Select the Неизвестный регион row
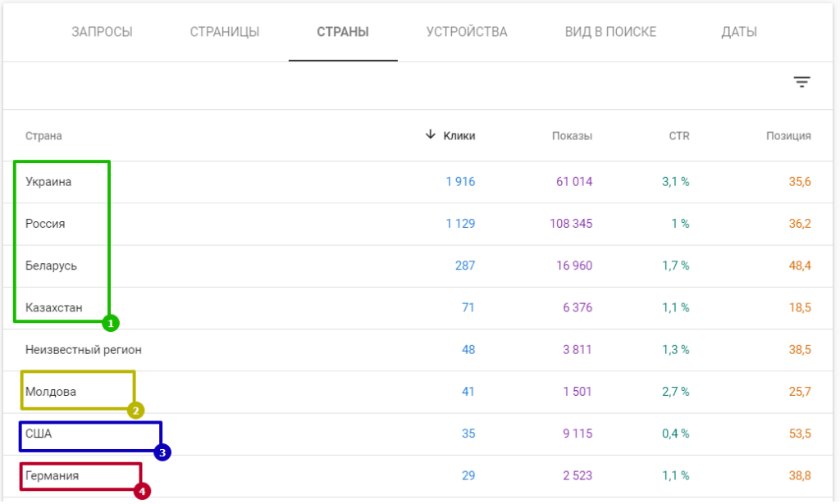The height and width of the screenshot is (504, 840). 418,350
